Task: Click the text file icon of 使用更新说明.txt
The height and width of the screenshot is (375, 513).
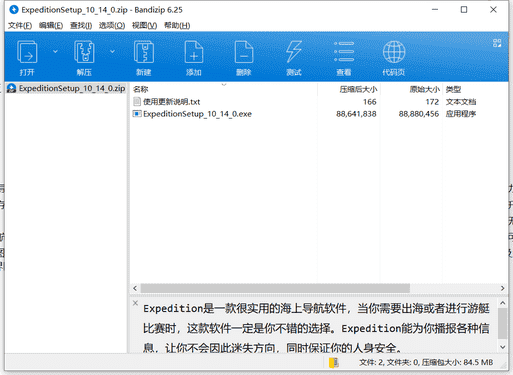Action: pyautogui.click(x=137, y=101)
